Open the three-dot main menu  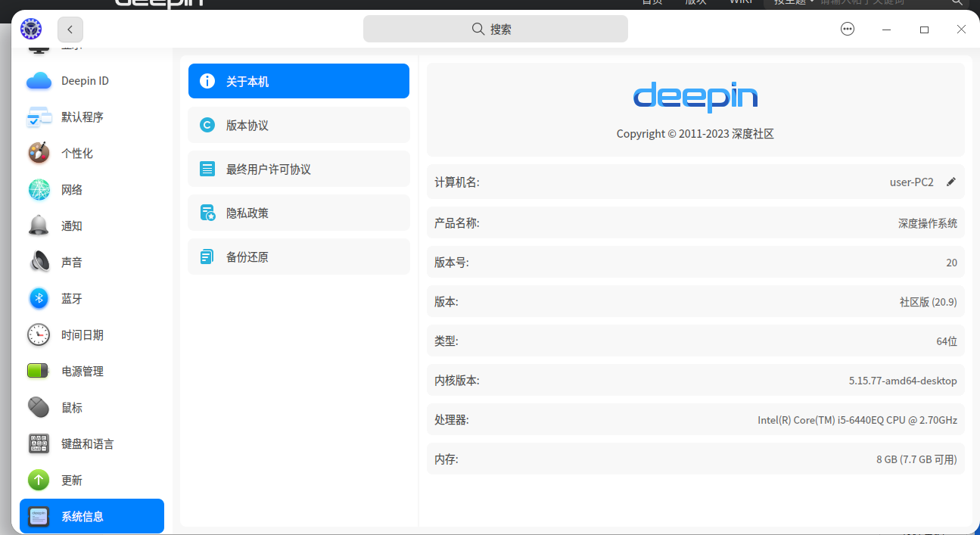tap(848, 30)
